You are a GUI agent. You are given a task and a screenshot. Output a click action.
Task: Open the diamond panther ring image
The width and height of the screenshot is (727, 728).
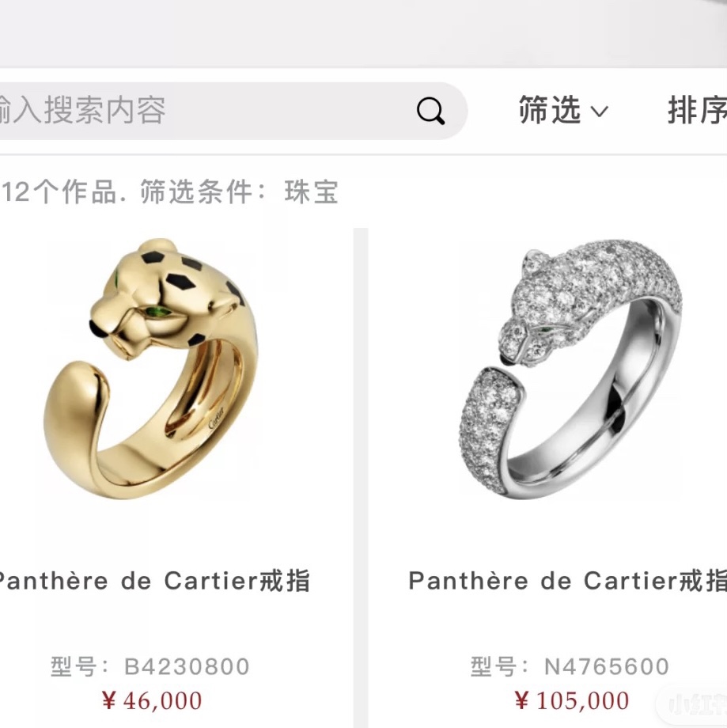pos(570,369)
